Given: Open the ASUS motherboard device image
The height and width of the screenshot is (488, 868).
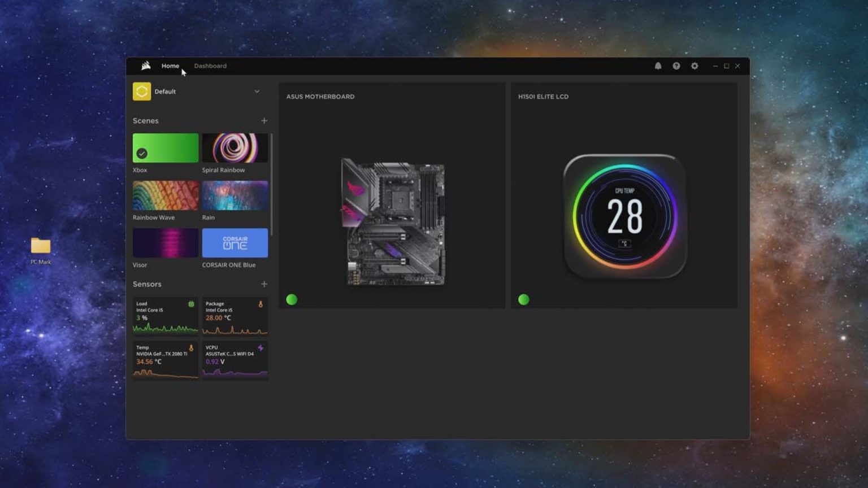Looking at the screenshot, I should pyautogui.click(x=393, y=221).
